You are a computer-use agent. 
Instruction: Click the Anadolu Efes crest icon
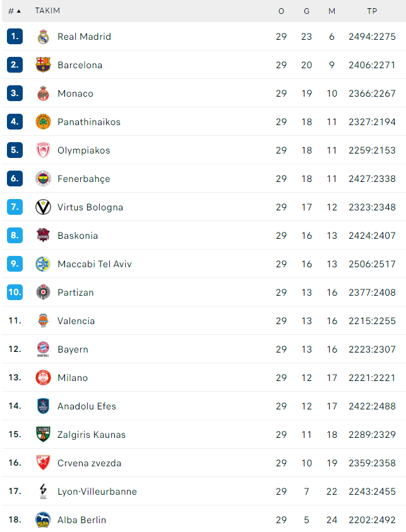[x=43, y=406]
